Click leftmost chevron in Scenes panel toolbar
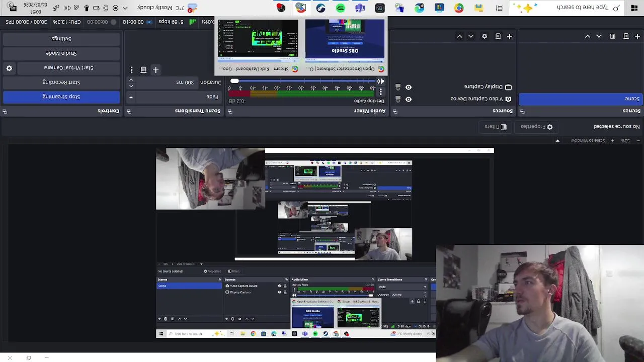This screenshot has width=644, height=362. coord(587,36)
